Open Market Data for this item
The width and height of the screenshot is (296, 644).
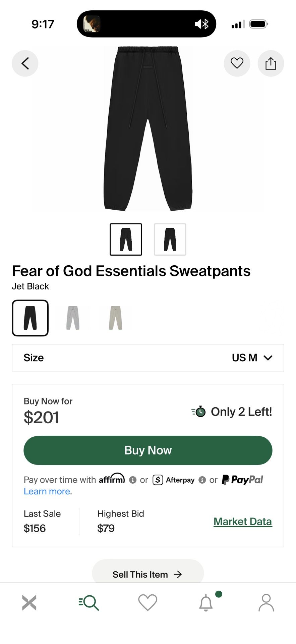point(243,521)
